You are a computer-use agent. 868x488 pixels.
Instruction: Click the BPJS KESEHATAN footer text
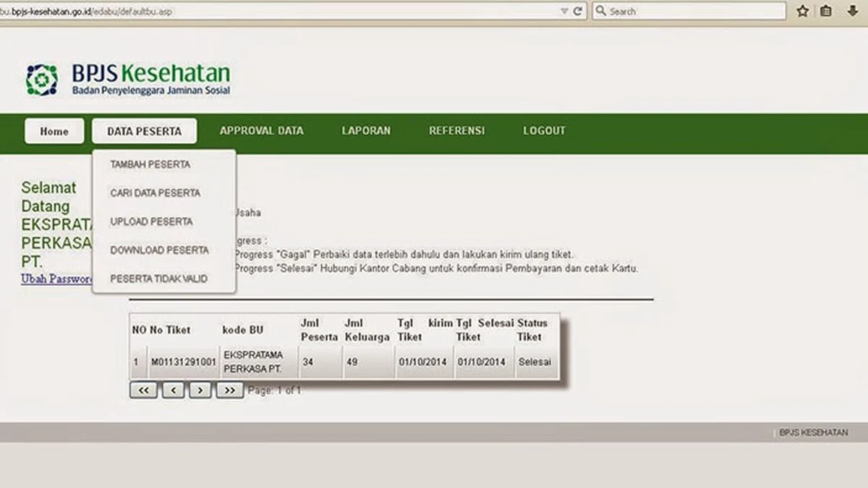tap(814, 432)
